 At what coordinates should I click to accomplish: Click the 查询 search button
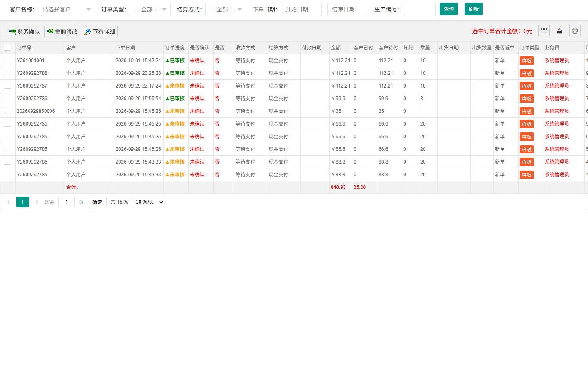(449, 9)
